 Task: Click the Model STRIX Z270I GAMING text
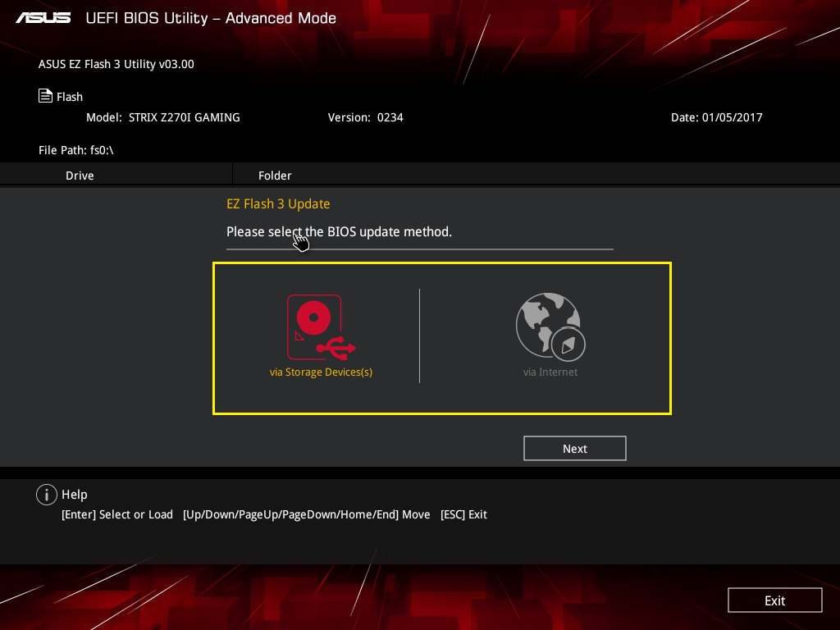[163, 117]
